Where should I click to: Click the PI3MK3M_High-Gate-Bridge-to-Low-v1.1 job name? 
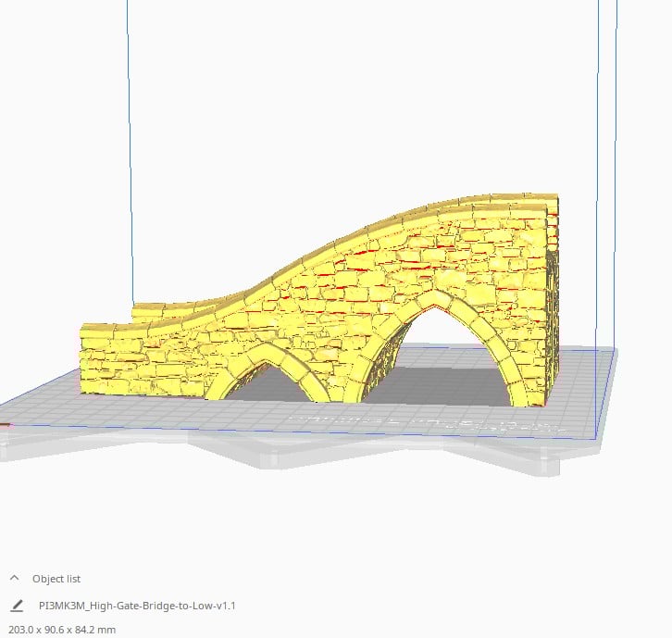(138, 606)
